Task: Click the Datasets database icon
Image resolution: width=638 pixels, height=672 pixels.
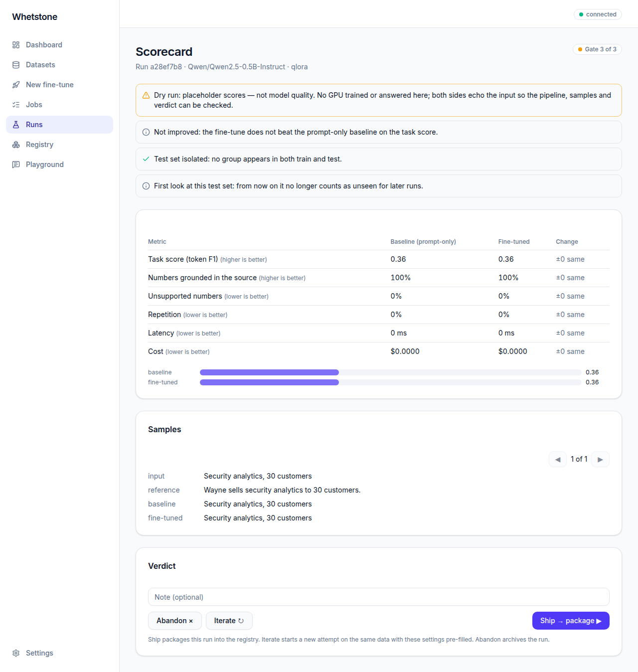Action: (x=16, y=65)
